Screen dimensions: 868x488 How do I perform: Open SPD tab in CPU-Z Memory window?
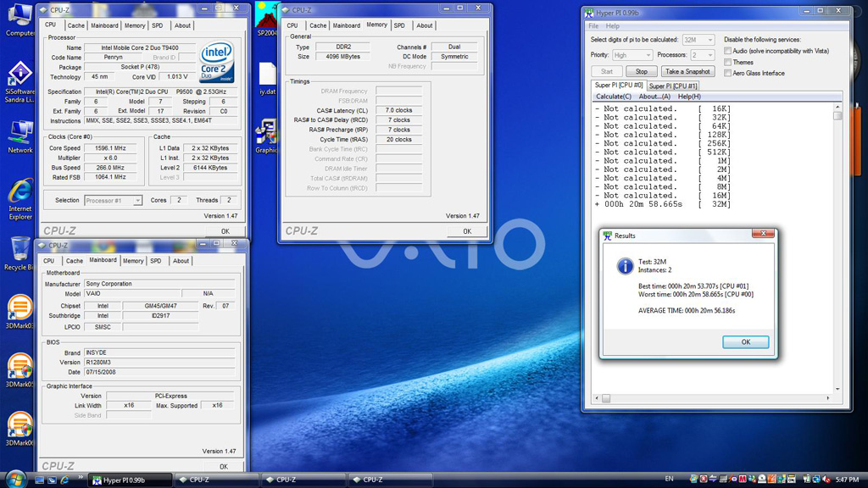coord(400,25)
